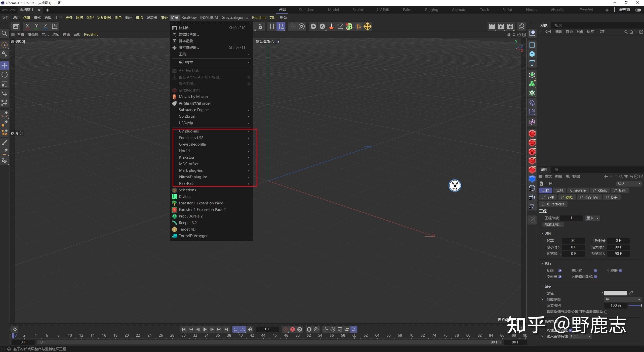Click the 新界面 button in title bar
The height and width of the screenshot is (352, 644).
[x=624, y=10]
